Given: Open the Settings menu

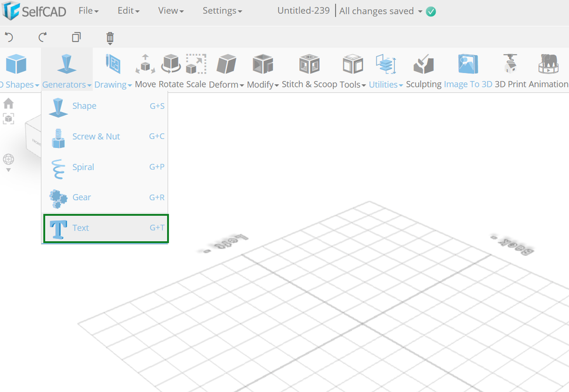Looking at the screenshot, I should pos(222,11).
